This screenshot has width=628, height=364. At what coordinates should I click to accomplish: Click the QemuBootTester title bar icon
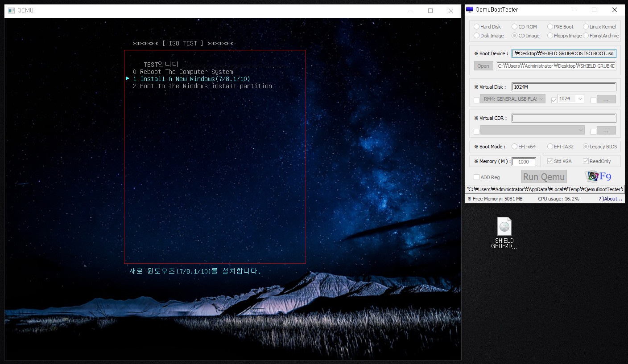coord(469,10)
